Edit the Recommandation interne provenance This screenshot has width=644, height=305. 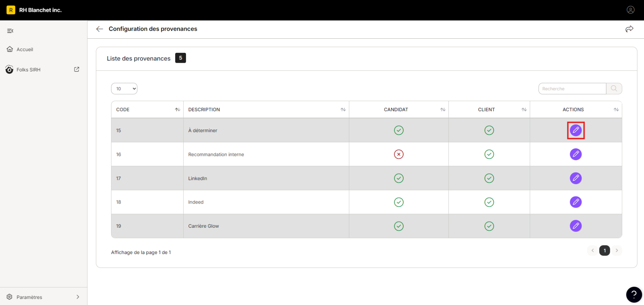click(576, 154)
